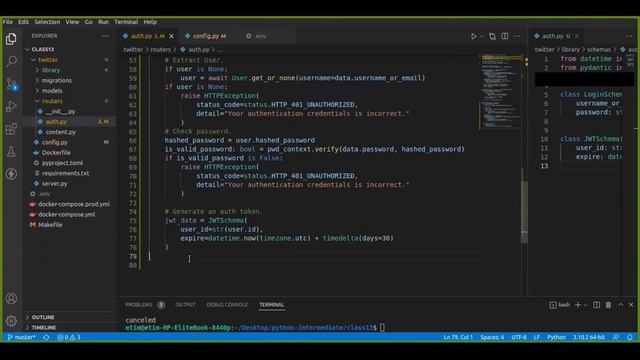The width and height of the screenshot is (640, 360).
Task: Open Dockerfile in explorer
Action: click(69, 153)
